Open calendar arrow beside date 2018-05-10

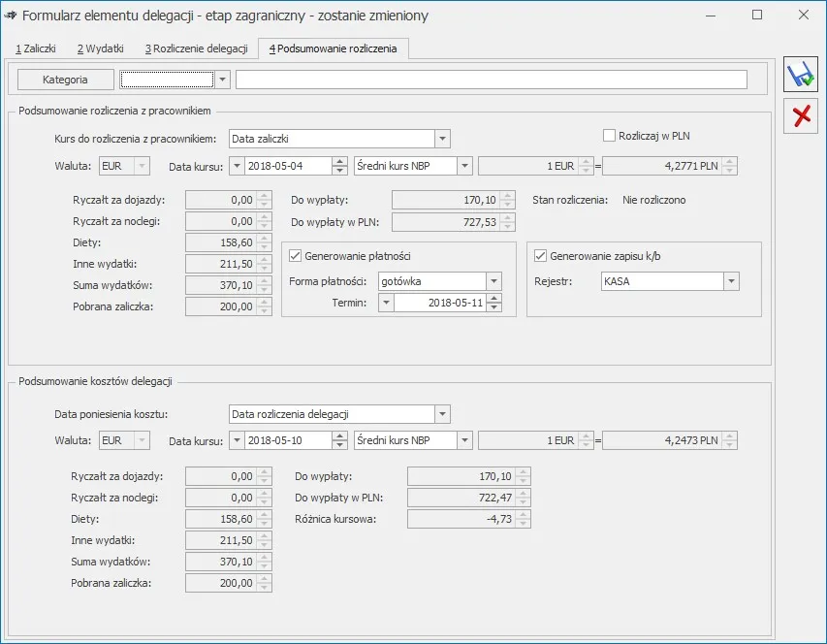pyautogui.click(x=237, y=440)
